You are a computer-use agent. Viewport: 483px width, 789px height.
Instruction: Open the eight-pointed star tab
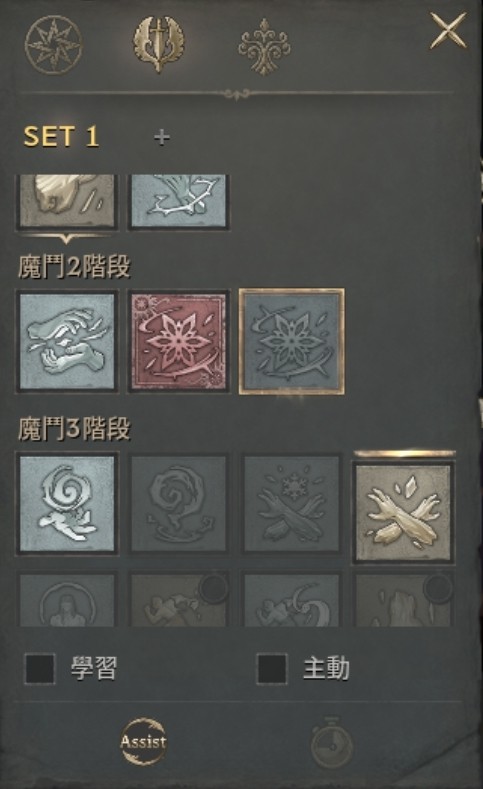coord(53,45)
